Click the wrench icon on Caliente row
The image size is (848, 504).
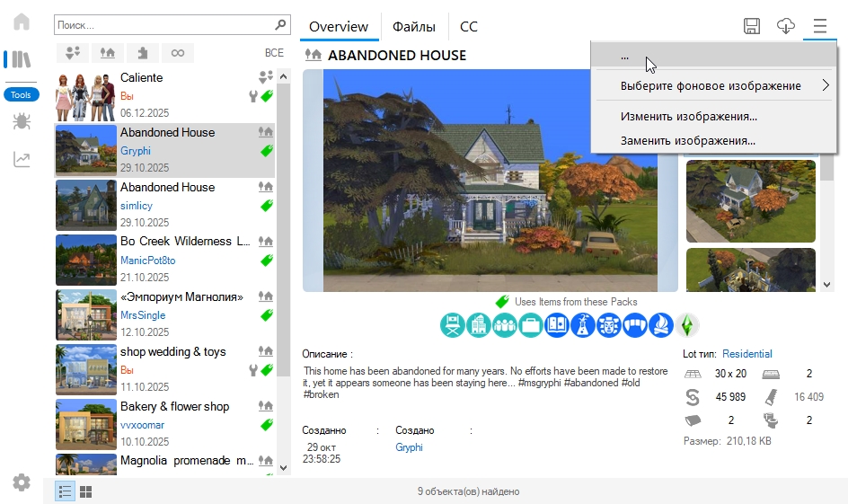[x=252, y=97]
